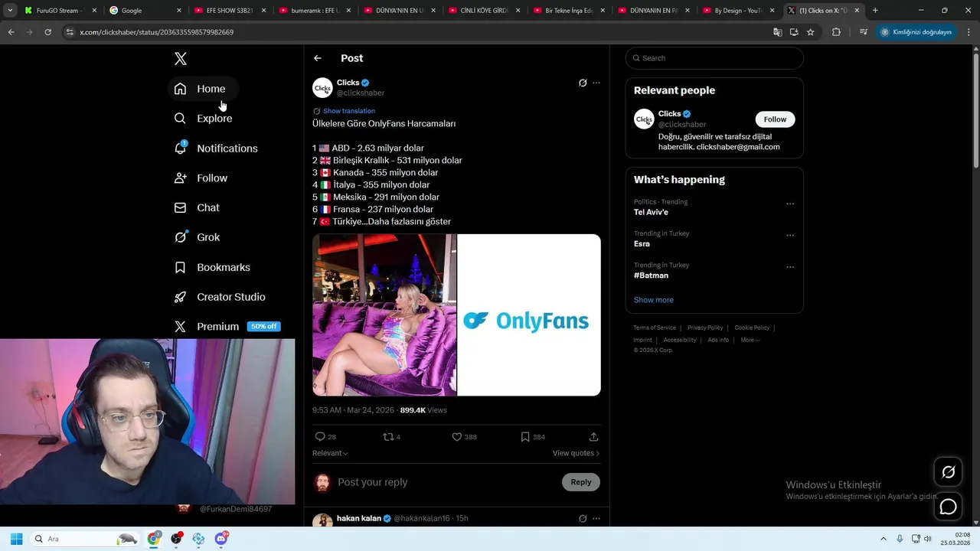Click View quotes
Viewport: 980px width, 551px height.
[x=576, y=453]
